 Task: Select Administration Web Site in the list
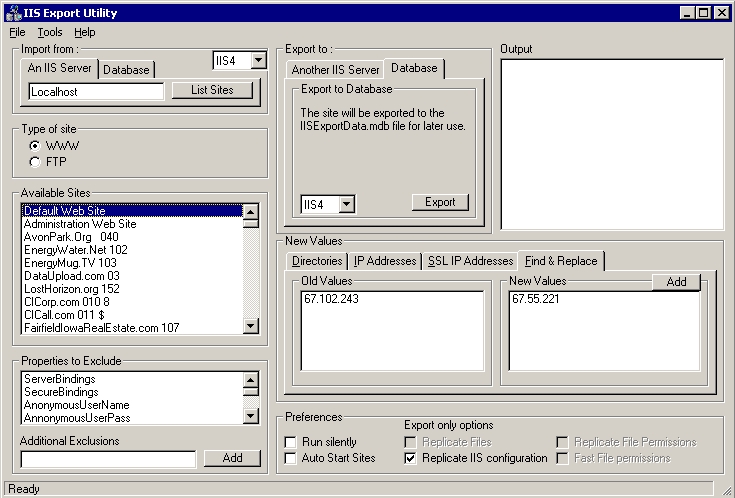(x=132, y=224)
